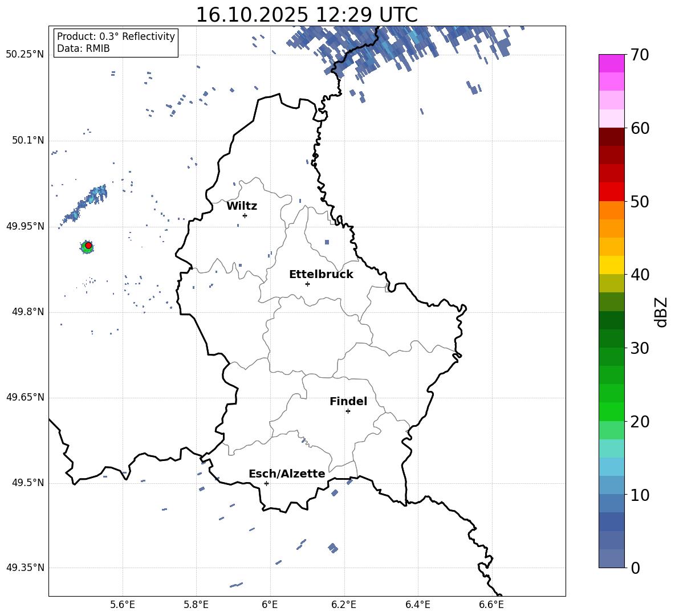Click the Findel station label
The height and width of the screenshot is (616, 675).
(348, 401)
